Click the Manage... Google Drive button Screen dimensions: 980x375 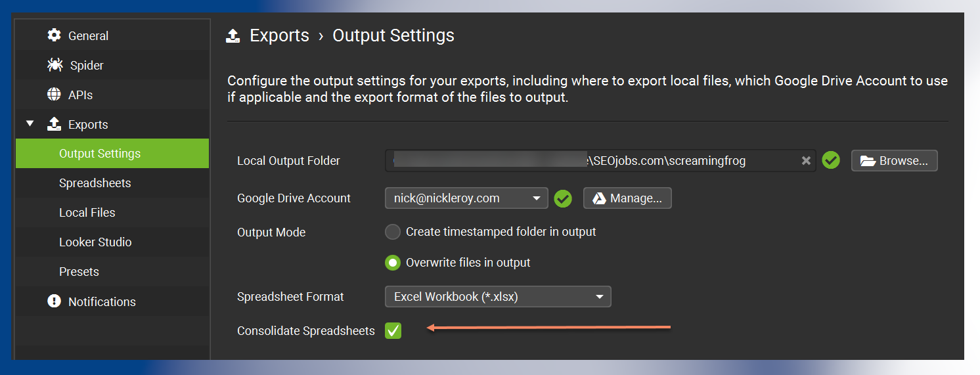[627, 198]
